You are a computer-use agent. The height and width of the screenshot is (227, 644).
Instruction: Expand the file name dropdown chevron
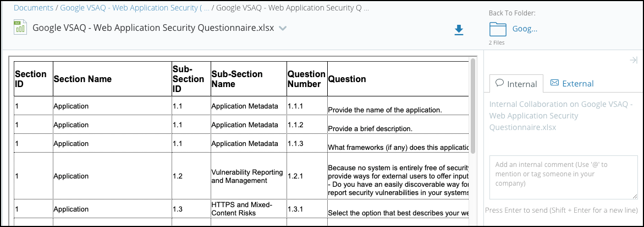283,29
